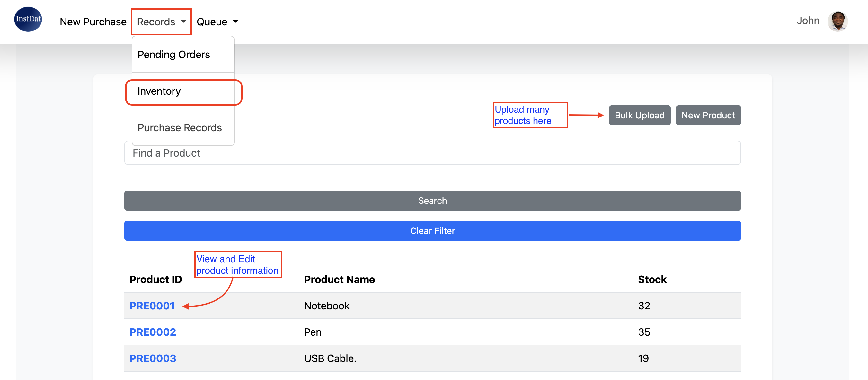Open product PRE0002 link
Viewport: 868px width, 380px height.
click(x=153, y=332)
